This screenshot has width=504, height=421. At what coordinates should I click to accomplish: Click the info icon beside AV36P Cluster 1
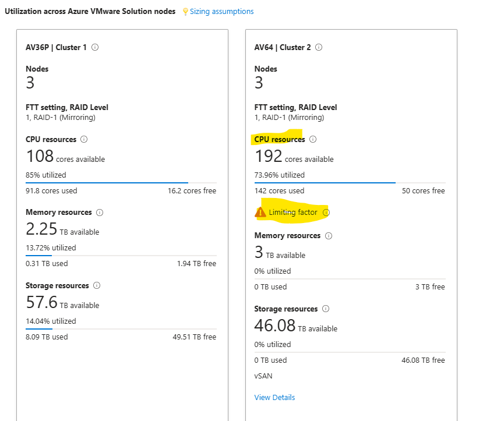(95, 48)
